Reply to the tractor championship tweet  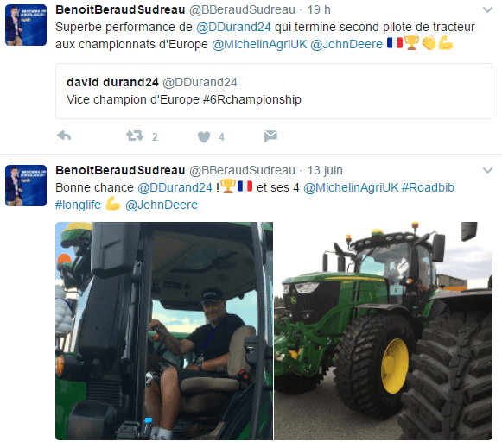64,136
